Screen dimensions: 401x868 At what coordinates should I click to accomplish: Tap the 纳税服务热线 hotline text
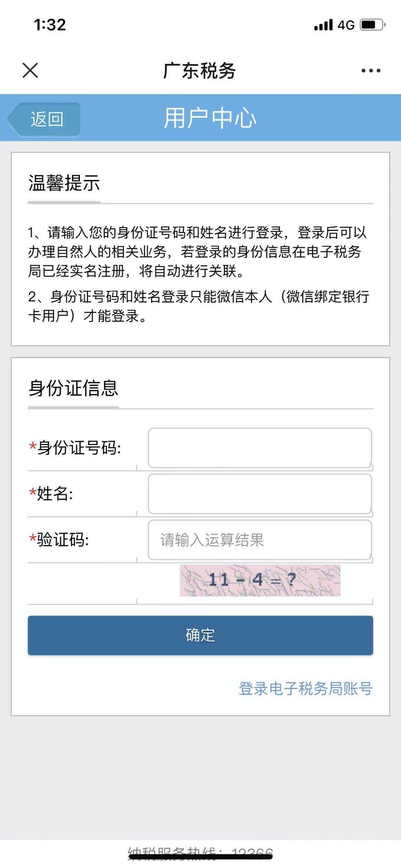click(200, 853)
